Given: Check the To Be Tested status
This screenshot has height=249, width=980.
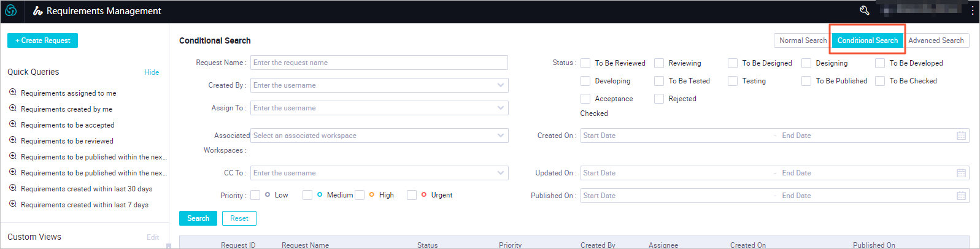Looking at the screenshot, I should (x=659, y=81).
